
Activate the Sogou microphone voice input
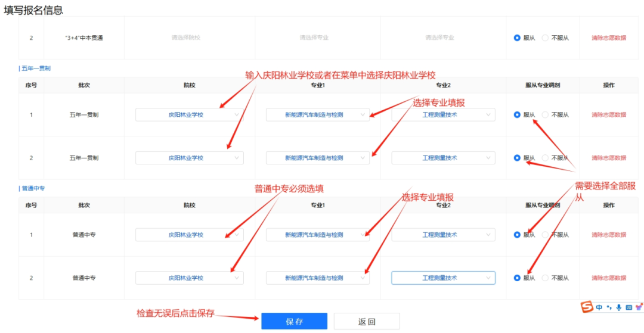tap(619, 307)
